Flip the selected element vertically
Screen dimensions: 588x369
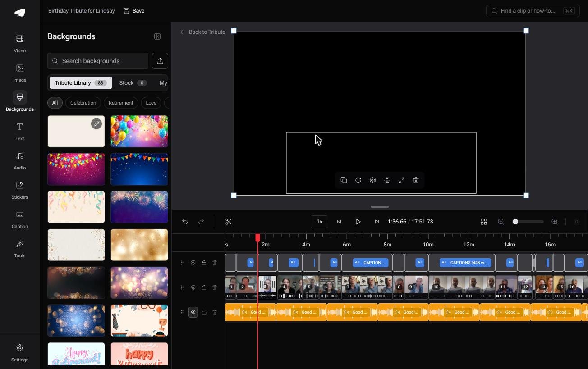tap(387, 180)
